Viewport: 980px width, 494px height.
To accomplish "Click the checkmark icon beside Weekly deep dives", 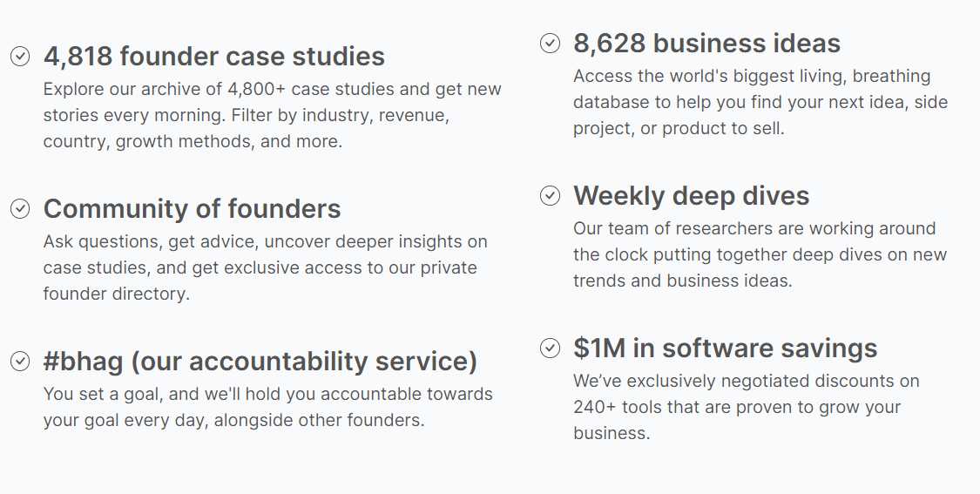I will [x=550, y=196].
